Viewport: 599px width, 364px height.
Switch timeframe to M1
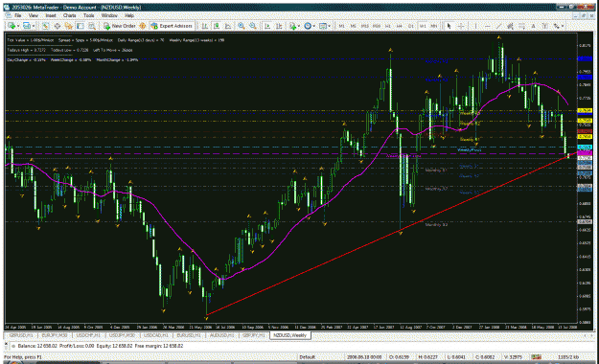[x=341, y=26]
